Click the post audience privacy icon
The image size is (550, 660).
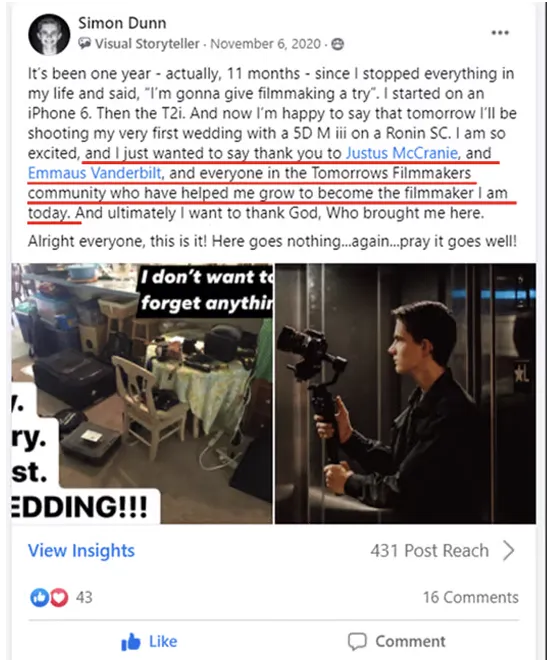click(x=337, y=44)
